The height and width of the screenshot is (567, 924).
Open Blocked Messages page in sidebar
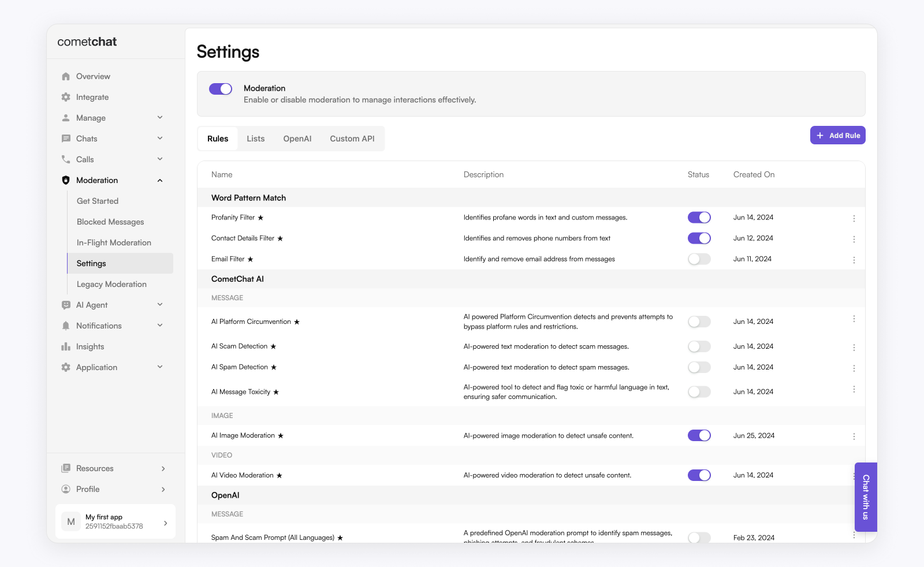point(110,222)
